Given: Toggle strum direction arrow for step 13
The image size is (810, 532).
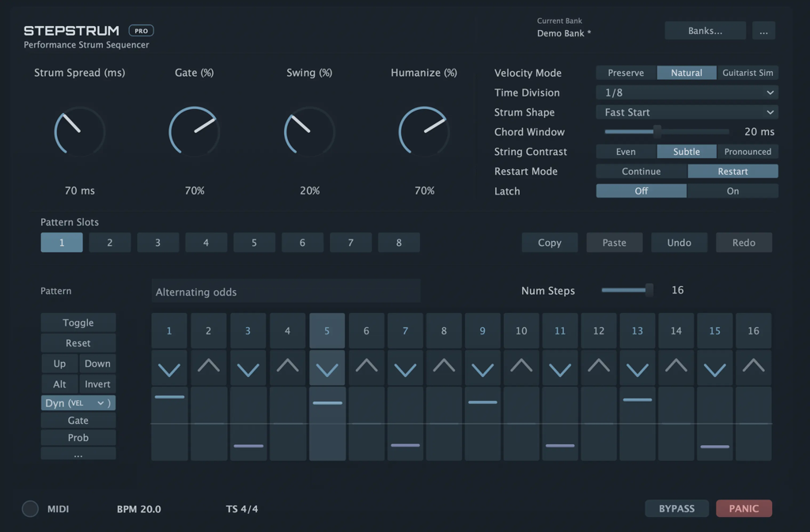Looking at the screenshot, I should click(638, 368).
